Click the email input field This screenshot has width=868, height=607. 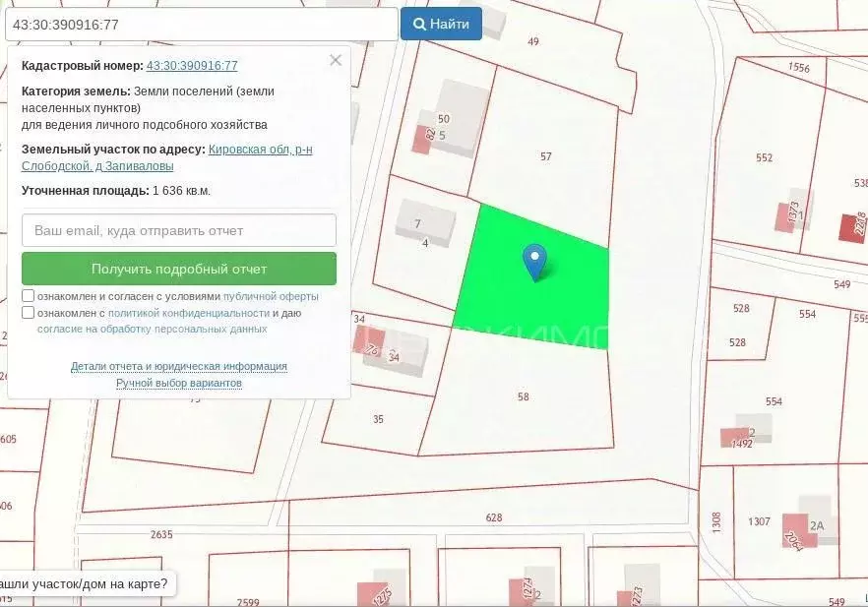click(179, 230)
